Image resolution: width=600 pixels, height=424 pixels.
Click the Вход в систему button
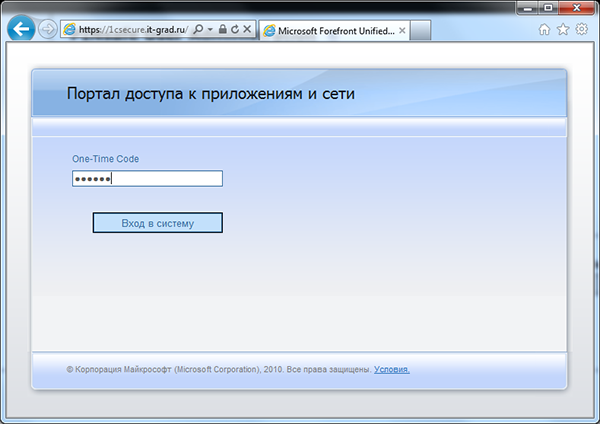(158, 223)
